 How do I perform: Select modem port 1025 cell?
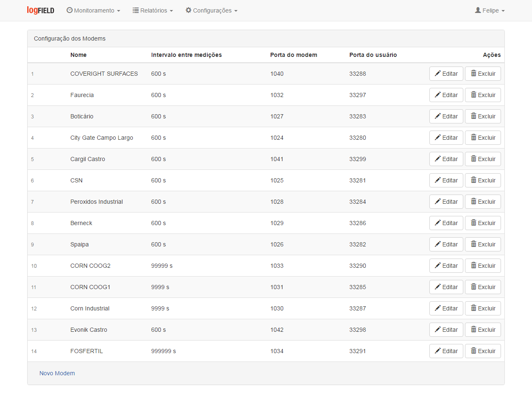277,180
